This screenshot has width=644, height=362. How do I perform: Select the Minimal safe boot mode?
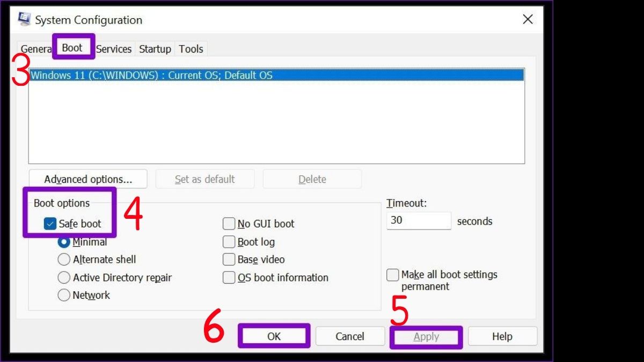(x=64, y=242)
